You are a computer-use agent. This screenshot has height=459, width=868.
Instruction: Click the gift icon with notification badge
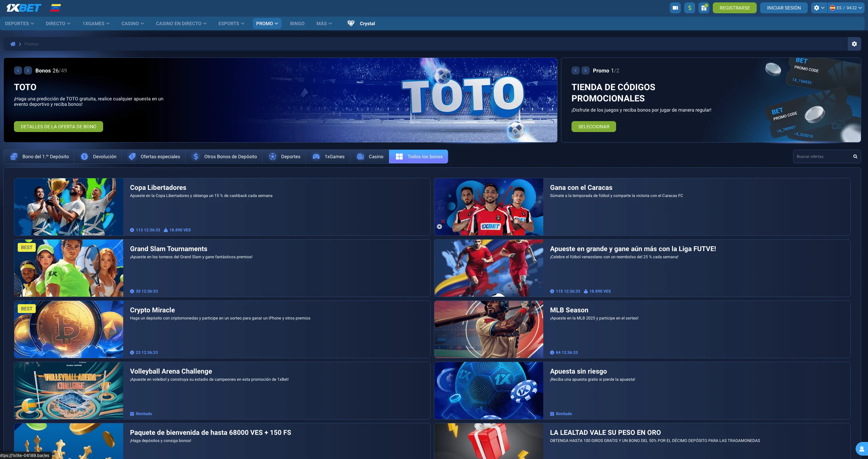[704, 7]
